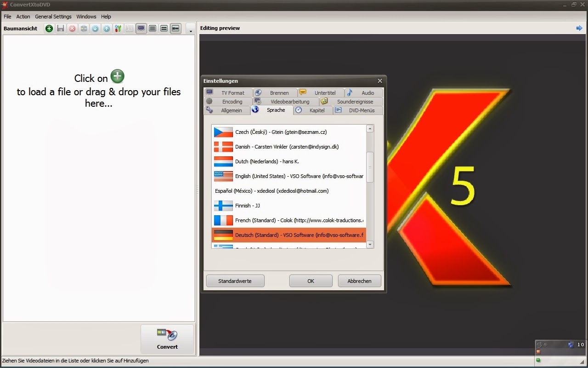Click the Convert button

tap(167, 339)
